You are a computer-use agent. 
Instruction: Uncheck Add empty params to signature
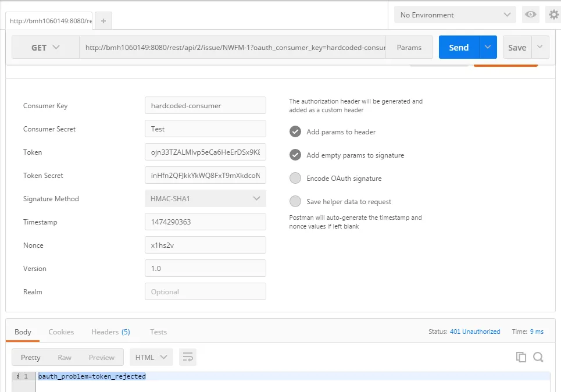pyautogui.click(x=295, y=155)
